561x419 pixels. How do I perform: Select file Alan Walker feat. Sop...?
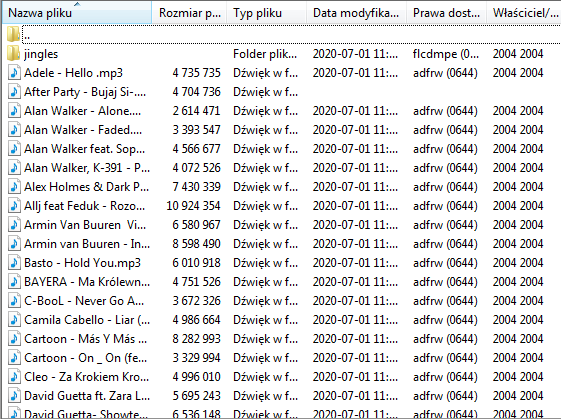pyautogui.click(x=84, y=149)
